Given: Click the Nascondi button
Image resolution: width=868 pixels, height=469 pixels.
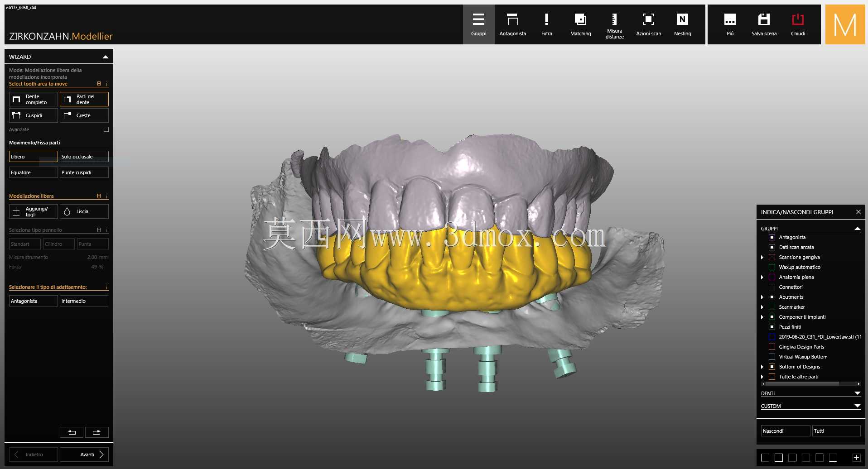Looking at the screenshot, I should click(786, 431).
